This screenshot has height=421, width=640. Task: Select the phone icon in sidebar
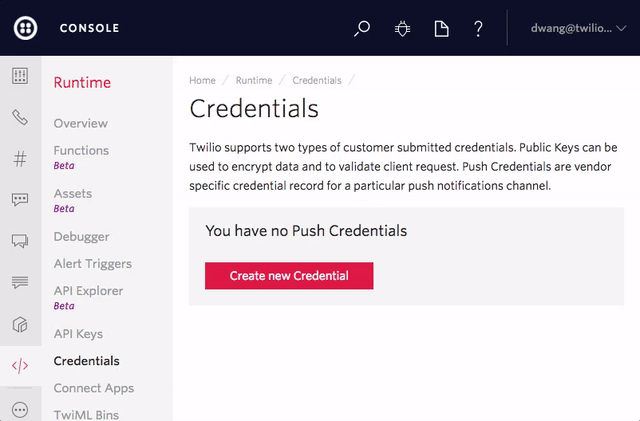(x=20, y=117)
